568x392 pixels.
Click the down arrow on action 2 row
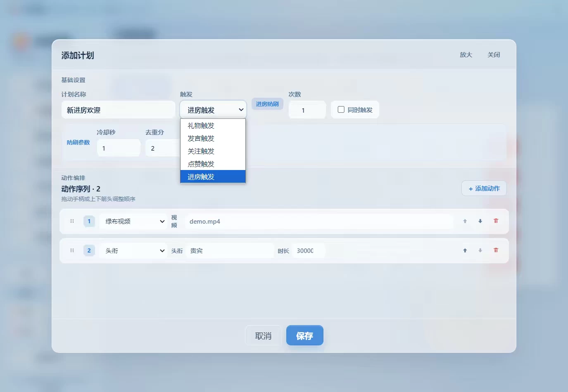pyautogui.click(x=480, y=250)
